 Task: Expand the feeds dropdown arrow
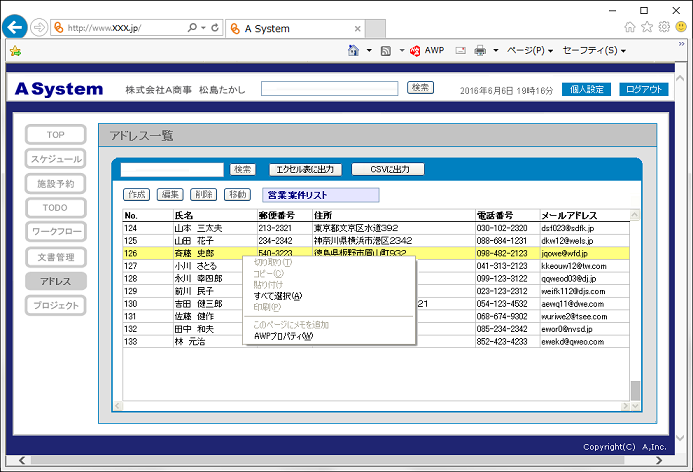pyautogui.click(x=402, y=51)
